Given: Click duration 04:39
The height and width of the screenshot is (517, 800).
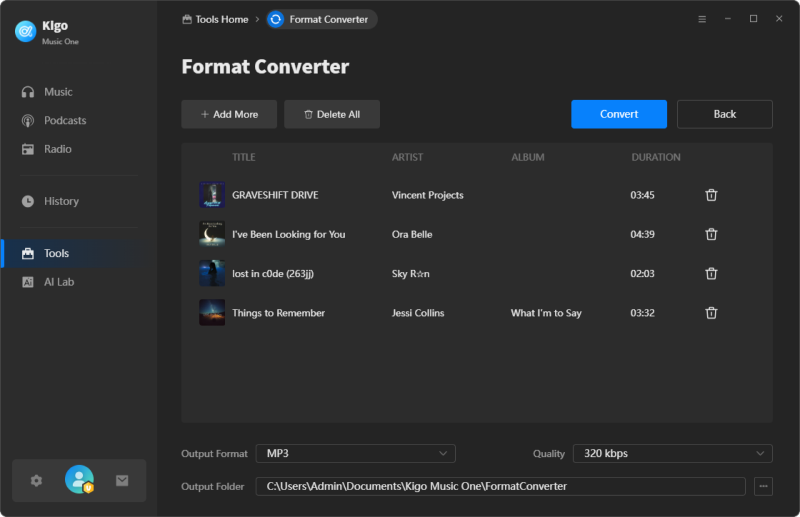Looking at the screenshot, I should [x=642, y=234].
